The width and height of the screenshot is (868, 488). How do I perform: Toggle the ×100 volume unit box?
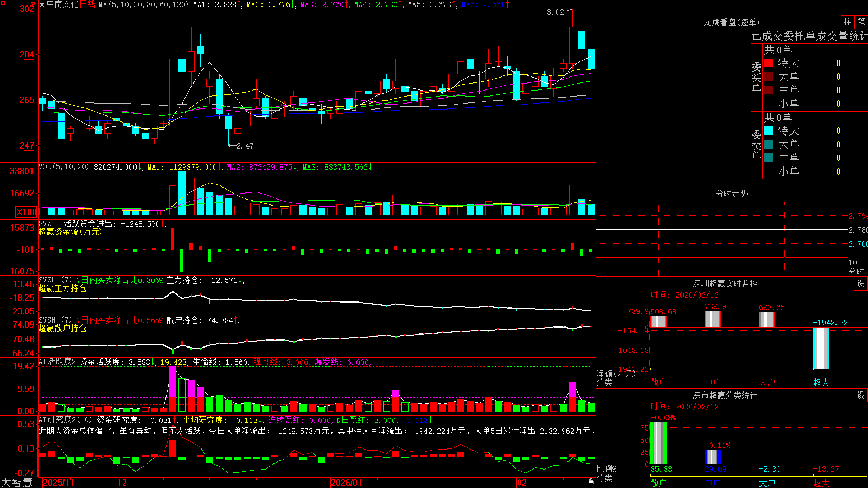(x=26, y=212)
